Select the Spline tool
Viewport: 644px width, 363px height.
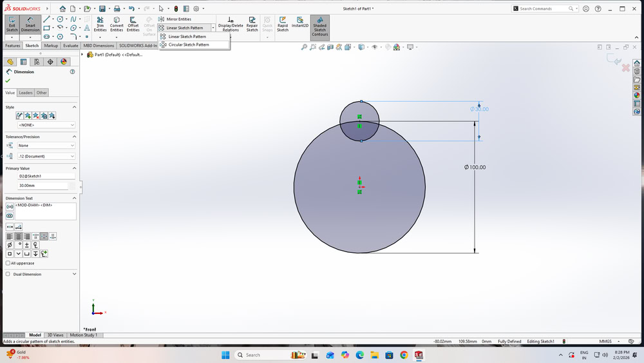click(x=73, y=19)
